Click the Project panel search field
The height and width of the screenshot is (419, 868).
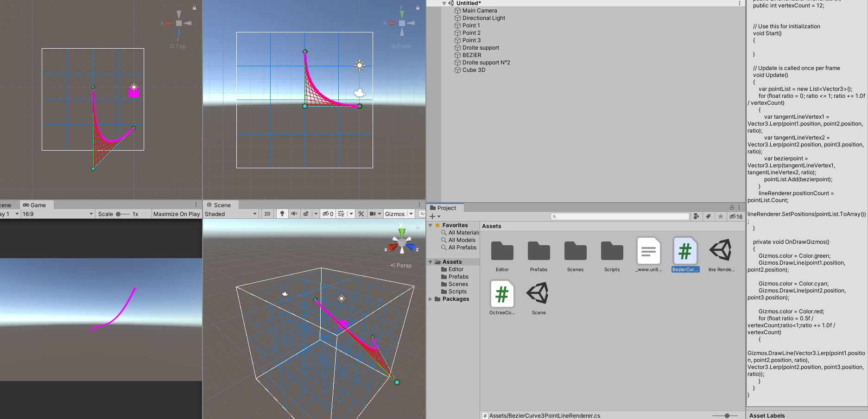tap(619, 216)
